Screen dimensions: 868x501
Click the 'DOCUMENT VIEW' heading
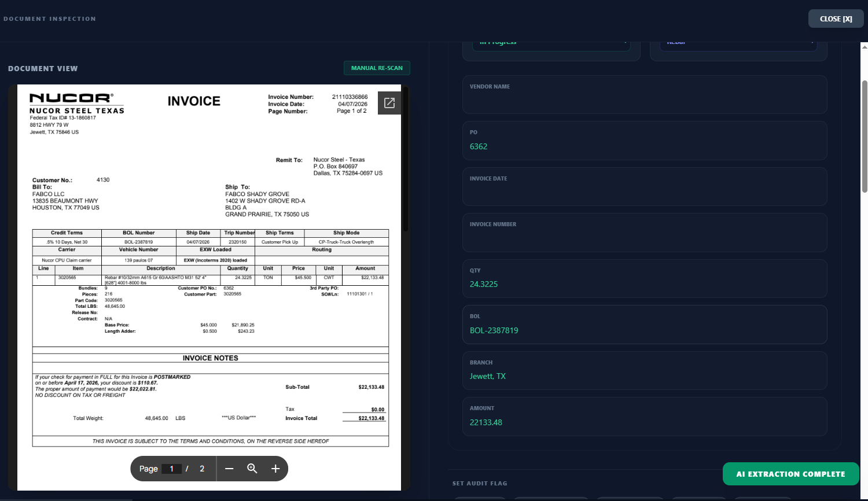[x=43, y=68]
